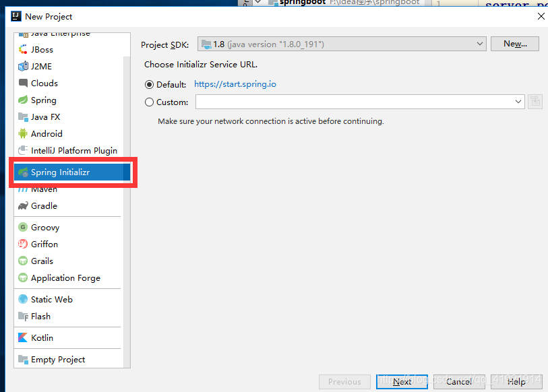Click the icon button beside the Custom URL field

[535, 102]
